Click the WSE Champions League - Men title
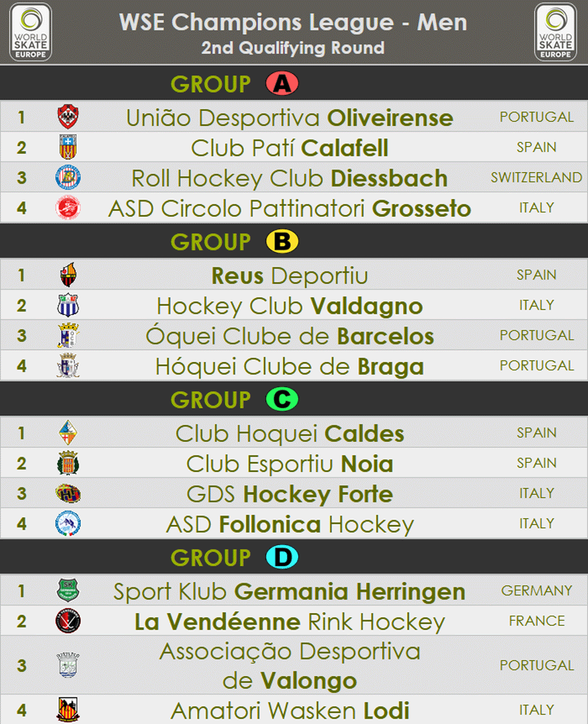588x724 pixels. click(x=293, y=23)
